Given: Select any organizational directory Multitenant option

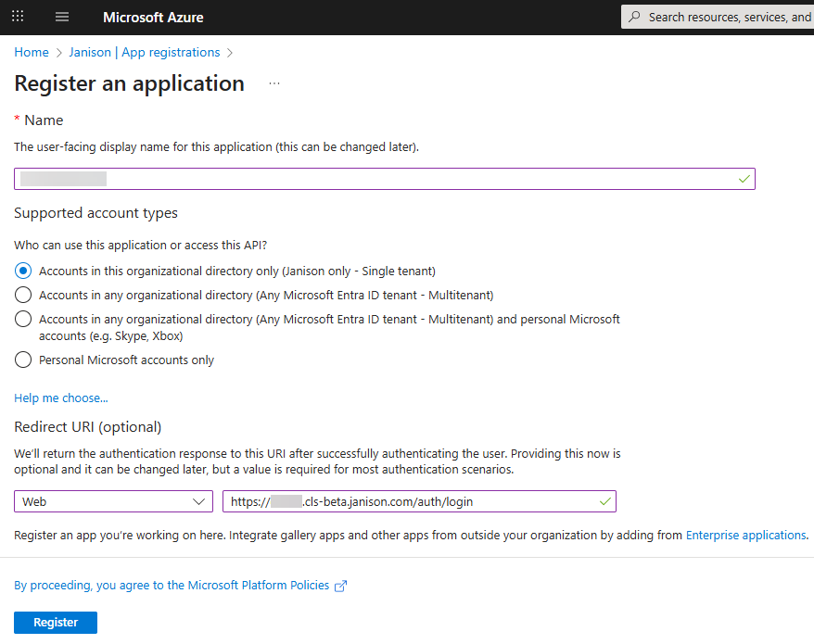Looking at the screenshot, I should 23,296.
